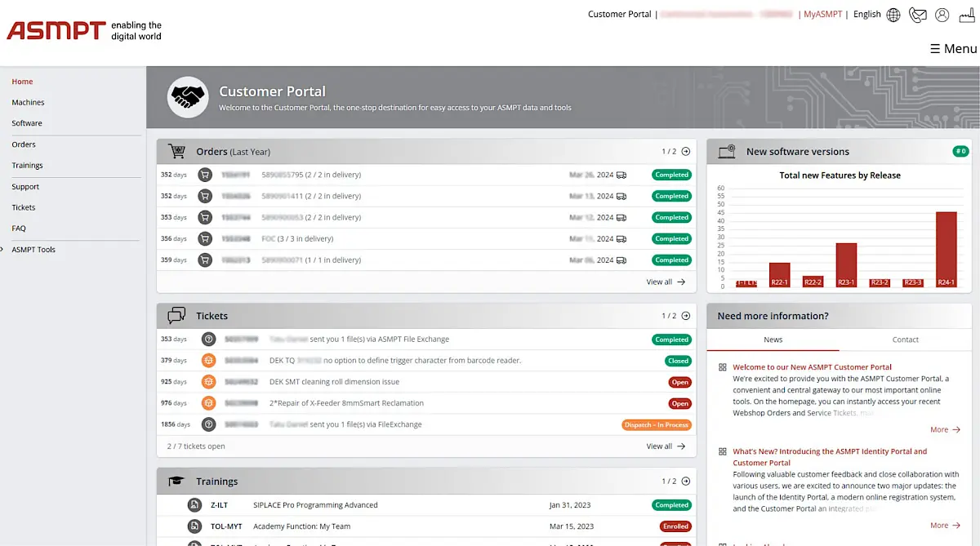Open the English language selector
The height and width of the screenshot is (546, 980).
tap(866, 15)
